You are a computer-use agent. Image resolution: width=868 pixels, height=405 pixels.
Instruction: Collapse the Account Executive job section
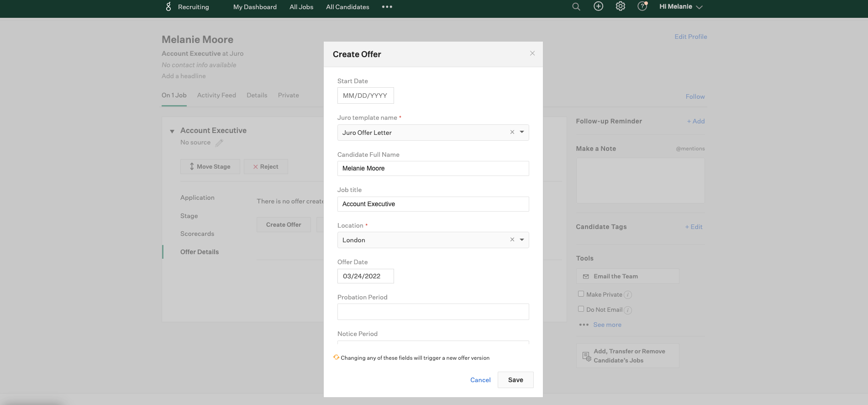172,131
